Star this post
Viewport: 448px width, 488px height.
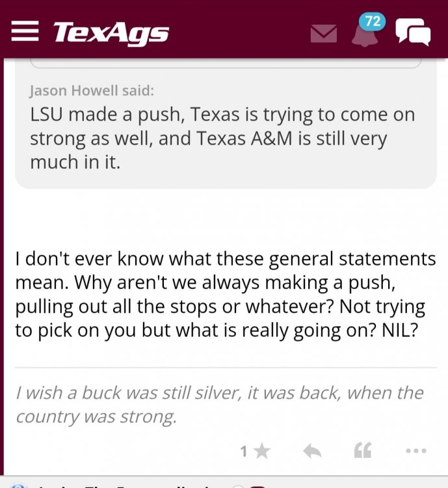[262, 451]
